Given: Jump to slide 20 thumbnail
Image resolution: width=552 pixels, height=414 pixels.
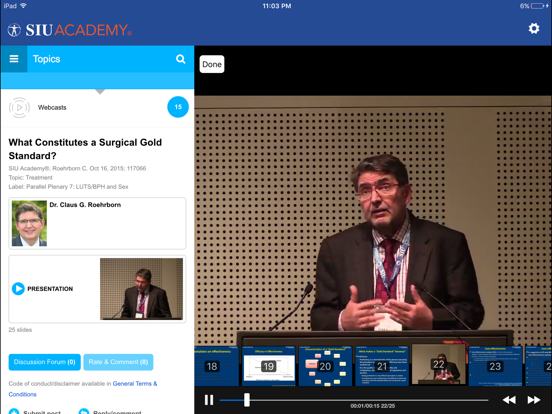Looking at the screenshot, I should [325, 366].
